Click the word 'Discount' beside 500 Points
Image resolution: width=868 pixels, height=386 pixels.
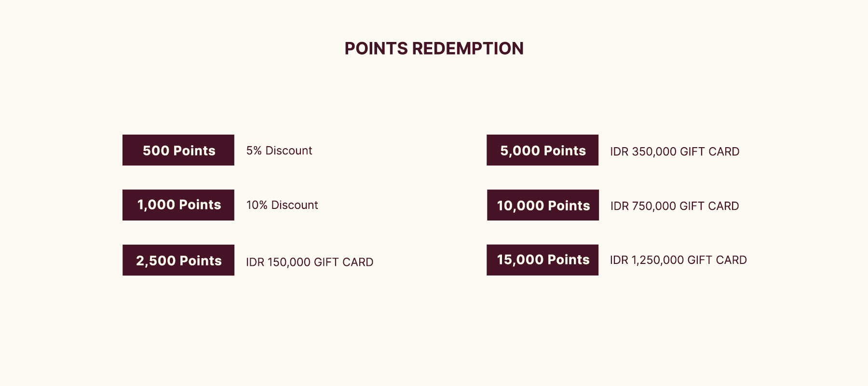click(x=289, y=151)
